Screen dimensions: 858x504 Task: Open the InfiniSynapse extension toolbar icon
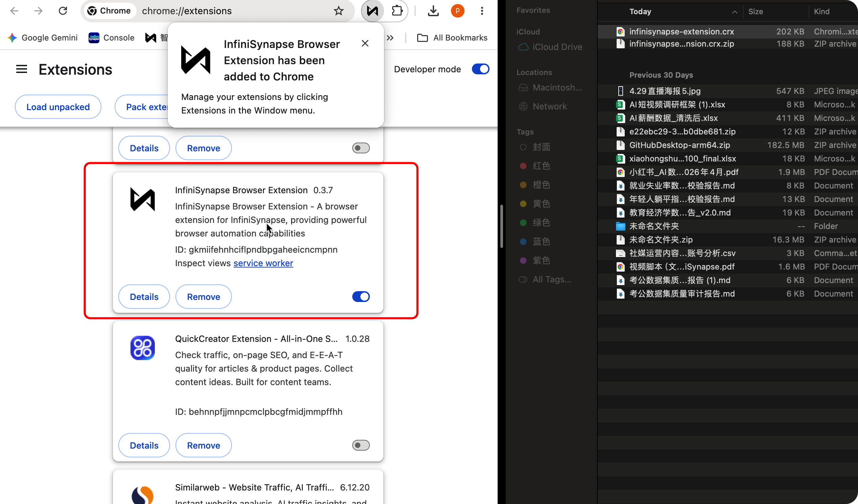(372, 11)
